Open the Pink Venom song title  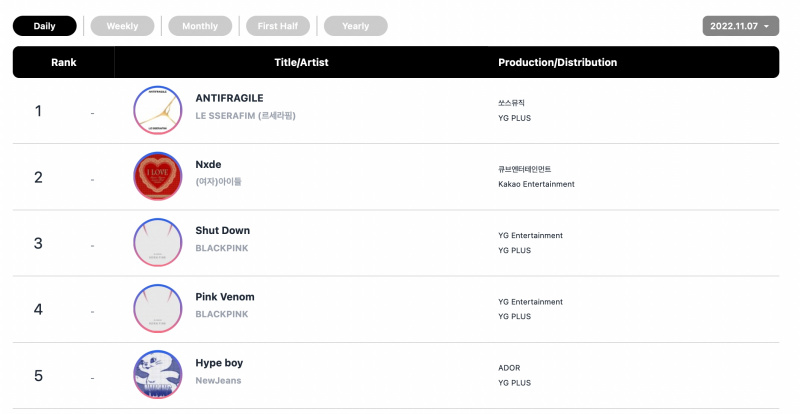point(225,297)
